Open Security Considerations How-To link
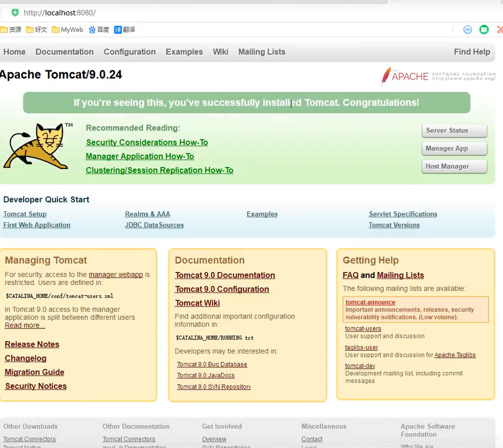Viewport: 503px width, 448px height. [x=147, y=142]
